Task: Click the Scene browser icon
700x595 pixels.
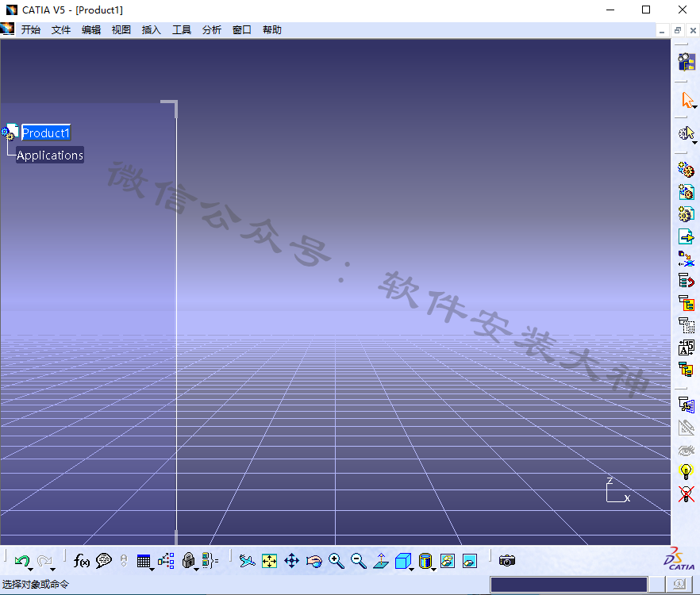Action: (687, 405)
